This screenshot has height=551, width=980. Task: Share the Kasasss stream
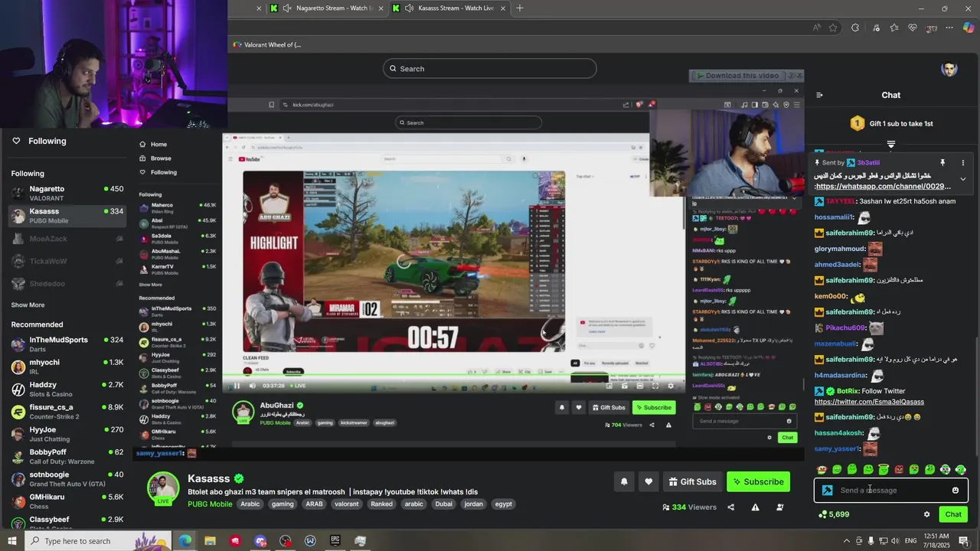(730, 507)
